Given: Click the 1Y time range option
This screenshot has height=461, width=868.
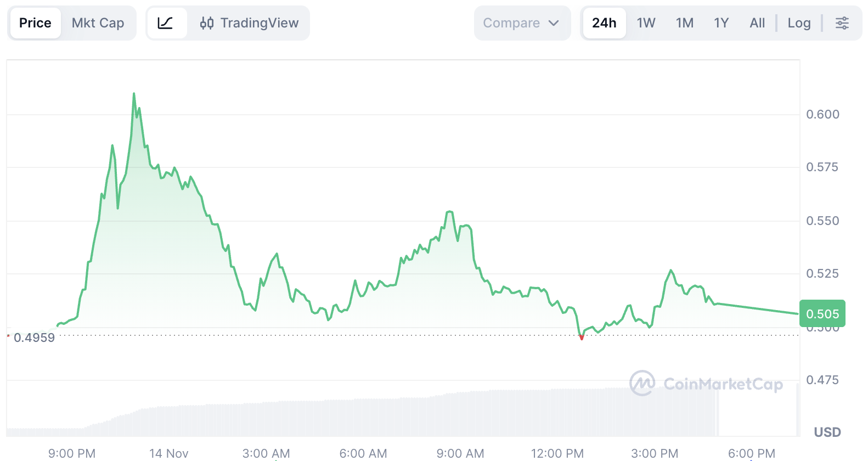Looking at the screenshot, I should point(721,23).
